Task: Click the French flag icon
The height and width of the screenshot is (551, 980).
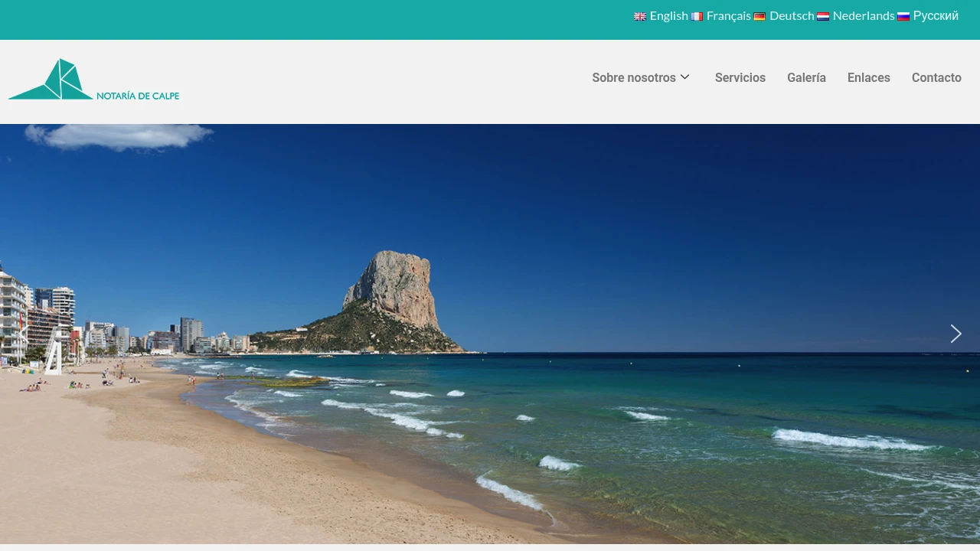Action: (x=697, y=17)
